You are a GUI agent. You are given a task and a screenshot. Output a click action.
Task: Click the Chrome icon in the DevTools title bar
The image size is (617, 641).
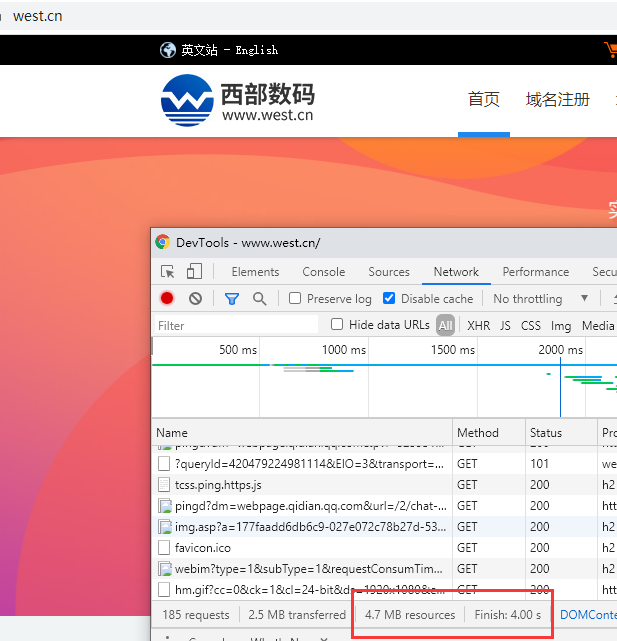tap(163, 242)
